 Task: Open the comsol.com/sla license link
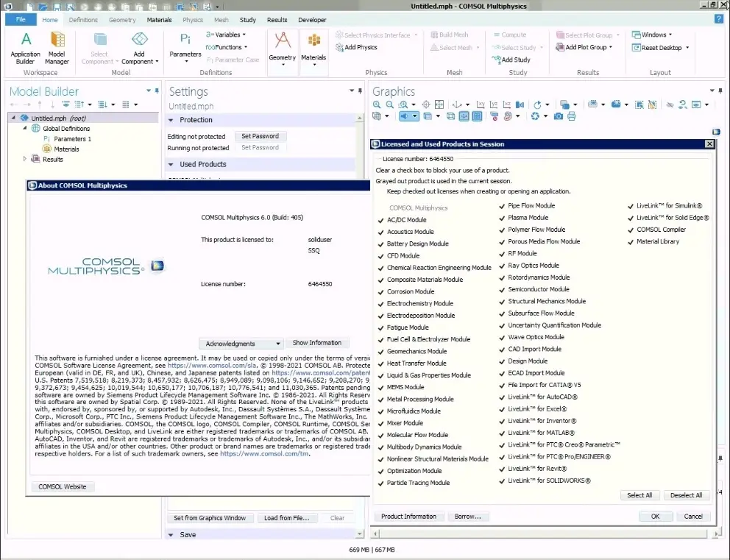click(x=212, y=366)
